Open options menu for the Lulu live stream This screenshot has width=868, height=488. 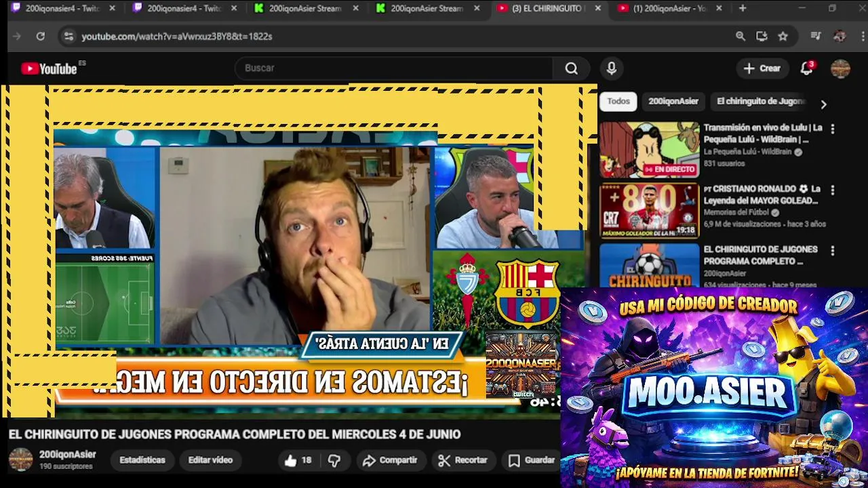[833, 129]
